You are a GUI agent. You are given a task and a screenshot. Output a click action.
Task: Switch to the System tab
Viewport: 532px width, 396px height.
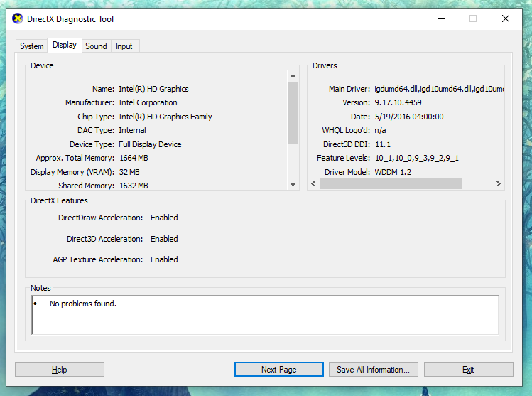point(31,46)
